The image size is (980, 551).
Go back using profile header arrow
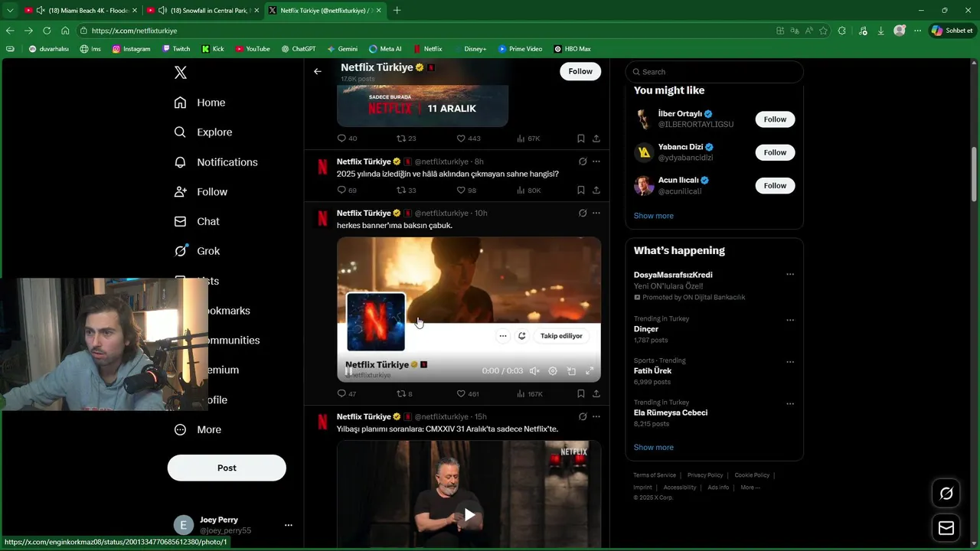click(318, 71)
